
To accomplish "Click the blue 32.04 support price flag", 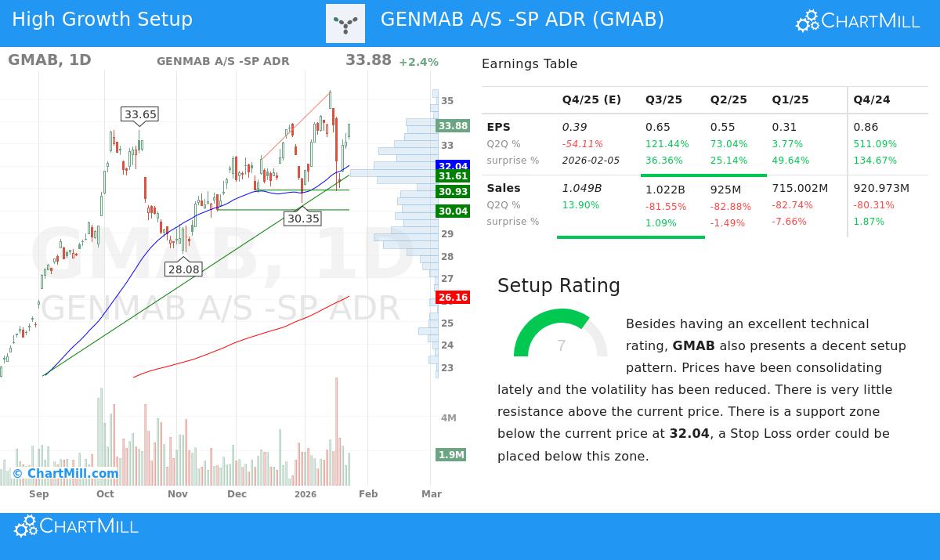I will 451,166.
